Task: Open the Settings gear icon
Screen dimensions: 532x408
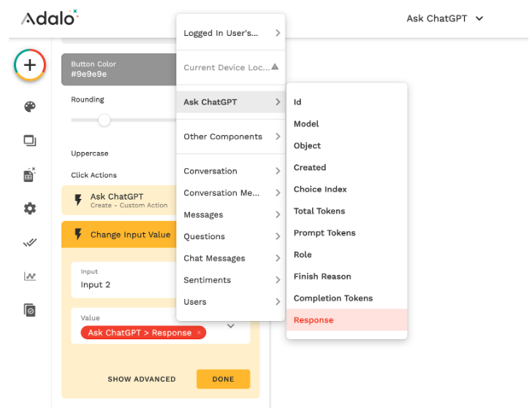Action: point(30,208)
